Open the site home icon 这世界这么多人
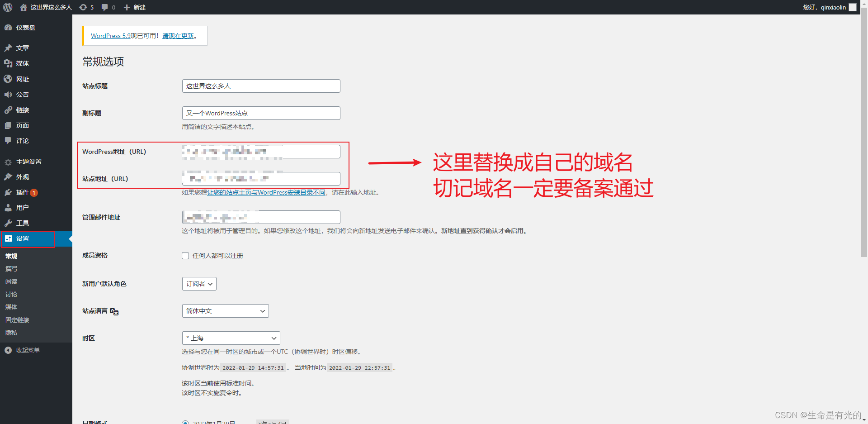This screenshot has width=868, height=424. tap(24, 7)
